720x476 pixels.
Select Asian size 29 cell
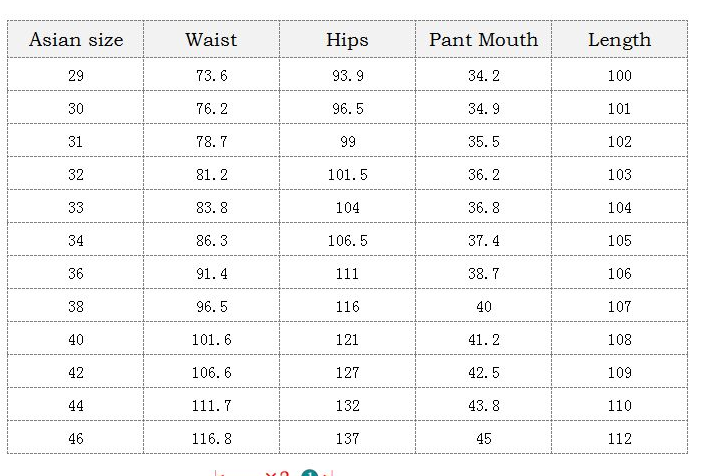point(76,76)
